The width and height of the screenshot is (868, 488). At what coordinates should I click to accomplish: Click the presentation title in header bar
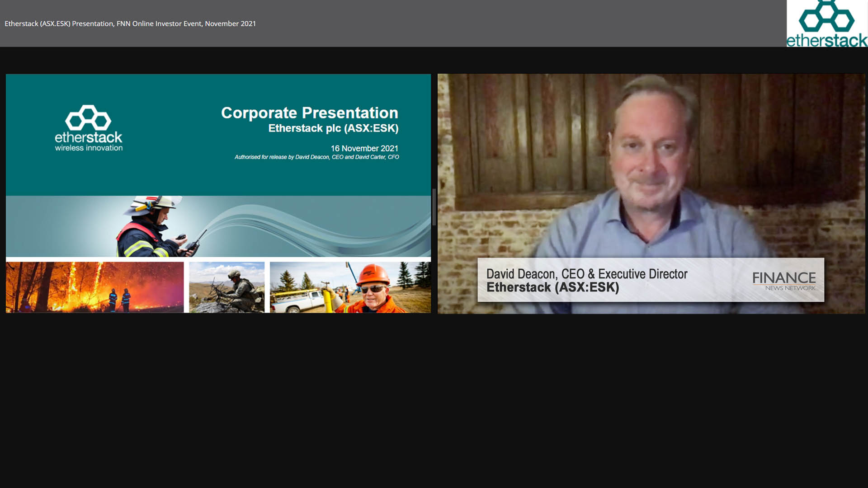pyautogui.click(x=130, y=23)
